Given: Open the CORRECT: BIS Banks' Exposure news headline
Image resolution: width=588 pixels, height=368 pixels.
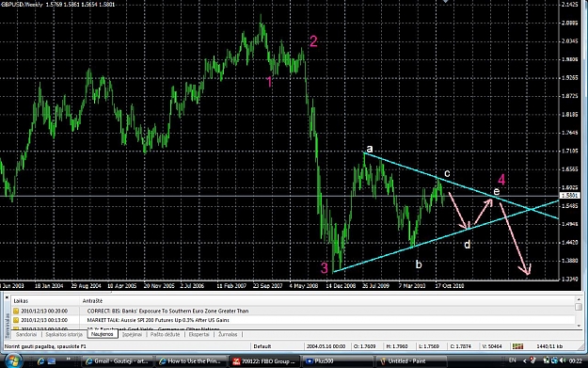Looking at the screenshot, I should [x=167, y=311].
